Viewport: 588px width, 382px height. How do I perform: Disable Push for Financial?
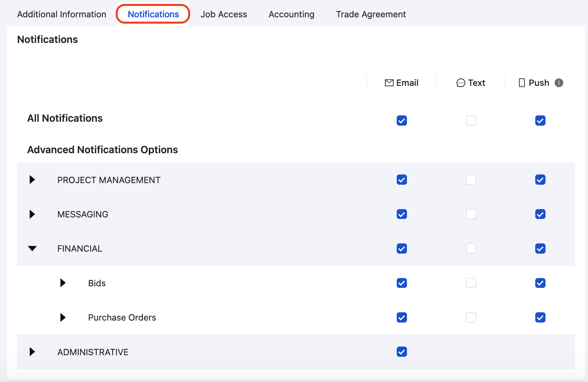click(x=540, y=248)
